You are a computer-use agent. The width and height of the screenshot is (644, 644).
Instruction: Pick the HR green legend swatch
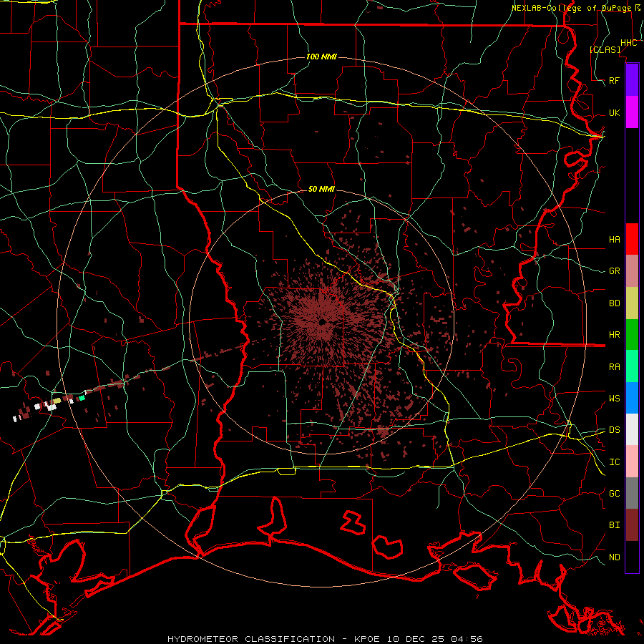coord(632,334)
